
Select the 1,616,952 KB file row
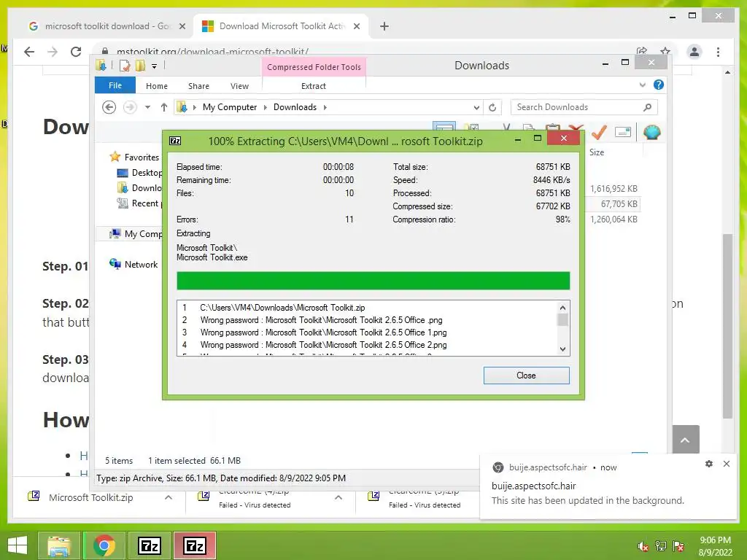(614, 189)
